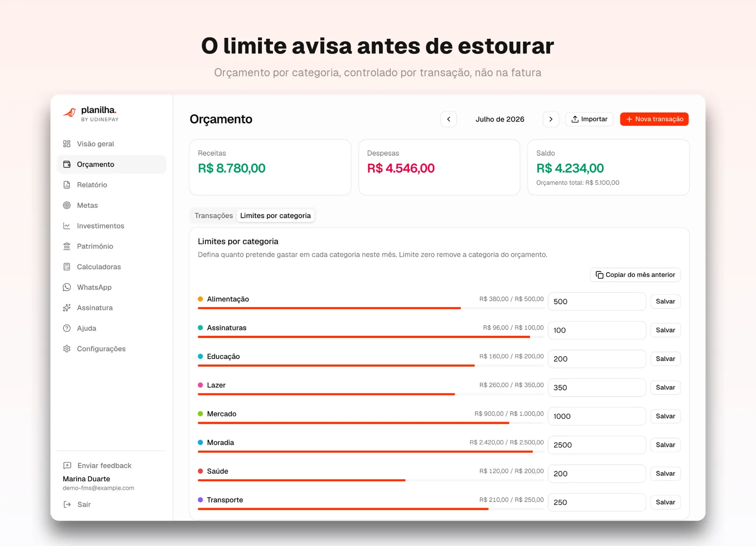Click the WhatsApp chat icon
Image resolution: width=756 pixels, height=546 pixels.
point(67,287)
